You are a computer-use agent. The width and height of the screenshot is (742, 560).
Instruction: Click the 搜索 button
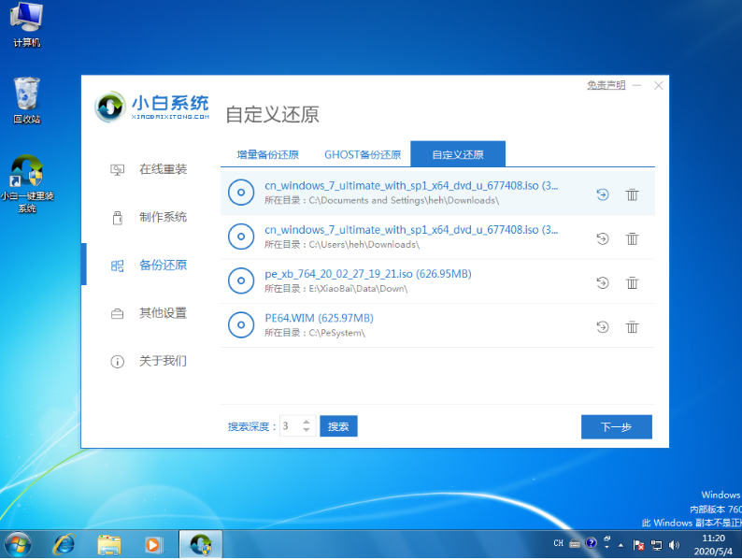pos(338,426)
